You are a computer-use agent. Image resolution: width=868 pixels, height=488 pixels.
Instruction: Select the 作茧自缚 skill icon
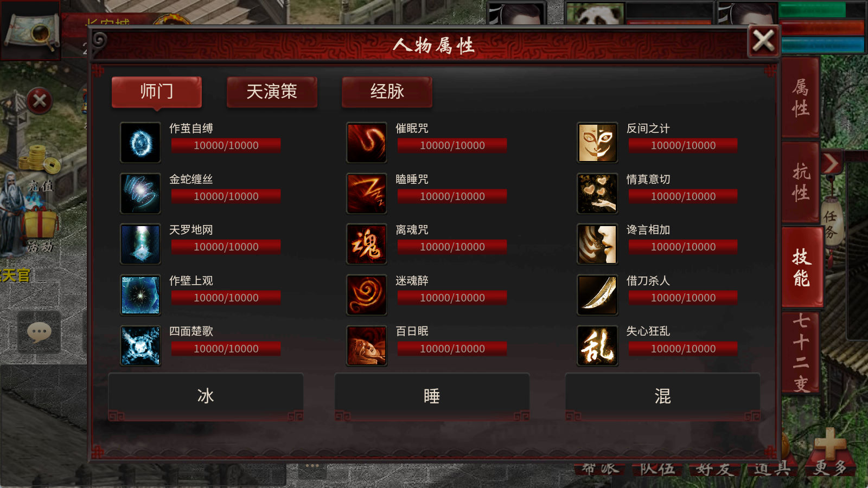(141, 143)
